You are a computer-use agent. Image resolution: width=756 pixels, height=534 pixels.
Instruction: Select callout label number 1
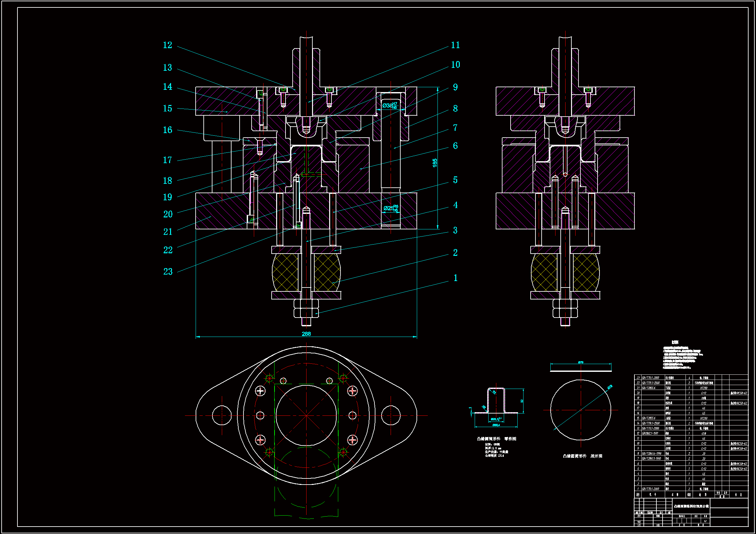pyautogui.click(x=455, y=278)
